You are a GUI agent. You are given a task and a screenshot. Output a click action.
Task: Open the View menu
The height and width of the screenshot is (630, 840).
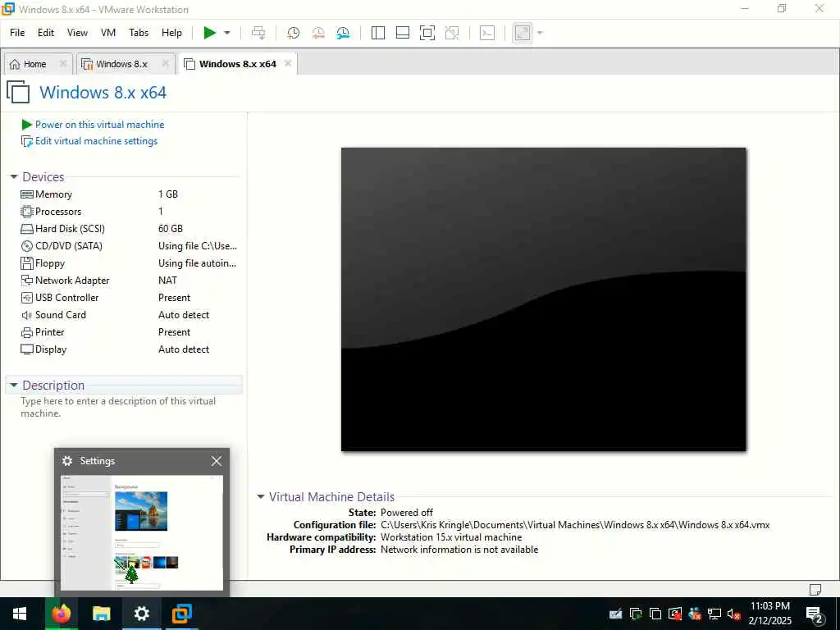point(77,33)
